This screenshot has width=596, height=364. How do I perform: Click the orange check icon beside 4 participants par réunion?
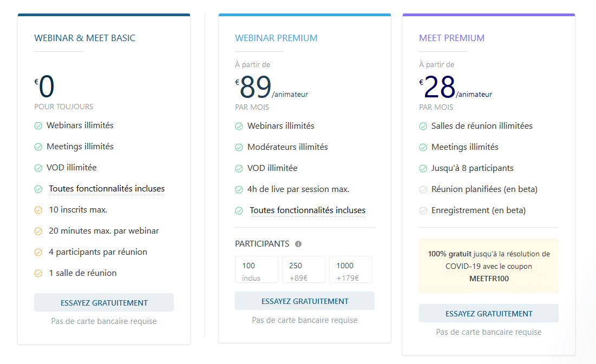(x=38, y=252)
